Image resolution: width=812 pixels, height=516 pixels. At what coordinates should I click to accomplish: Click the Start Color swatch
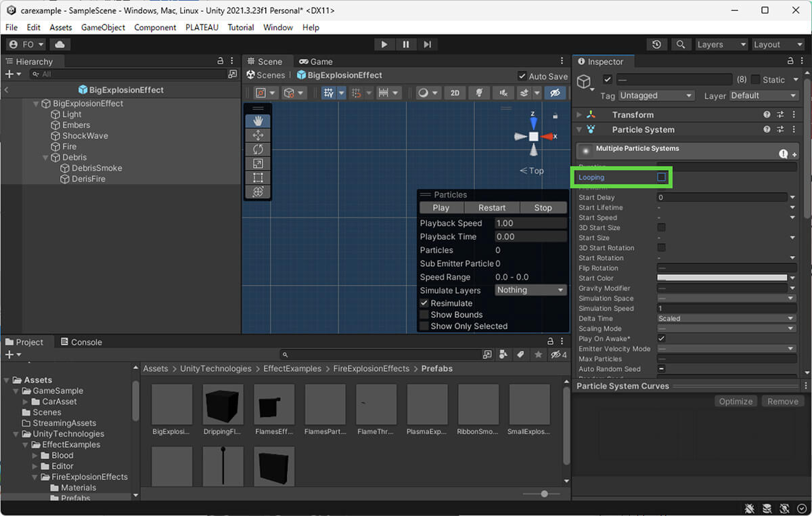tap(722, 278)
